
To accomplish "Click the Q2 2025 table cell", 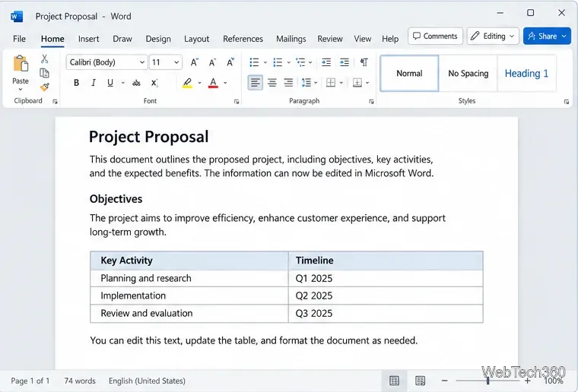I will pos(386,296).
